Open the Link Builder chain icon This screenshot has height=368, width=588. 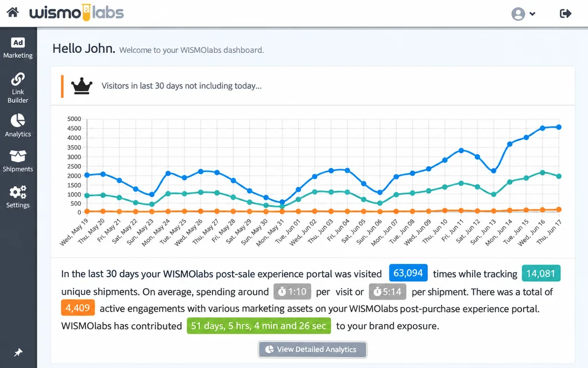click(18, 79)
